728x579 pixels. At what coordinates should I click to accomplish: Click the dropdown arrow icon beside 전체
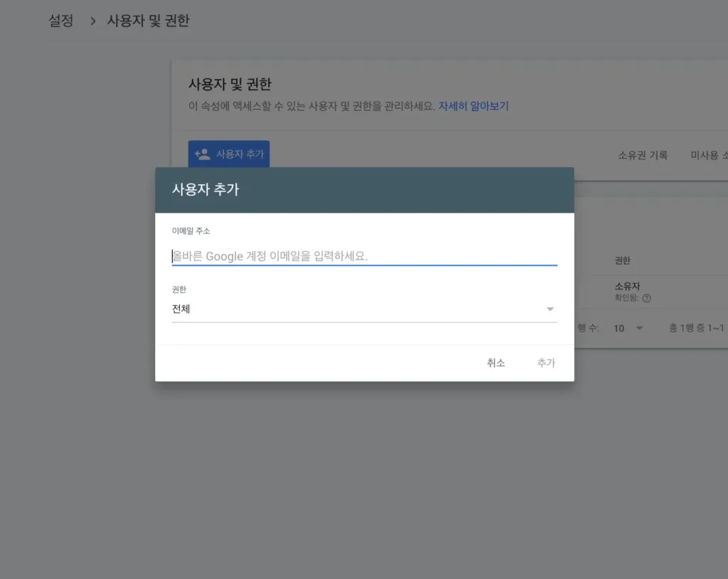[550, 309]
